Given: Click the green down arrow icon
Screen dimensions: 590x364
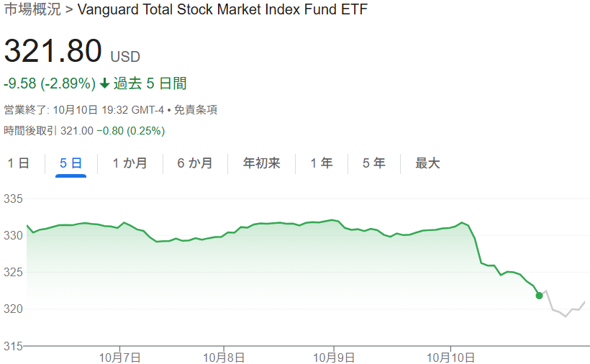Looking at the screenshot, I should point(104,83).
